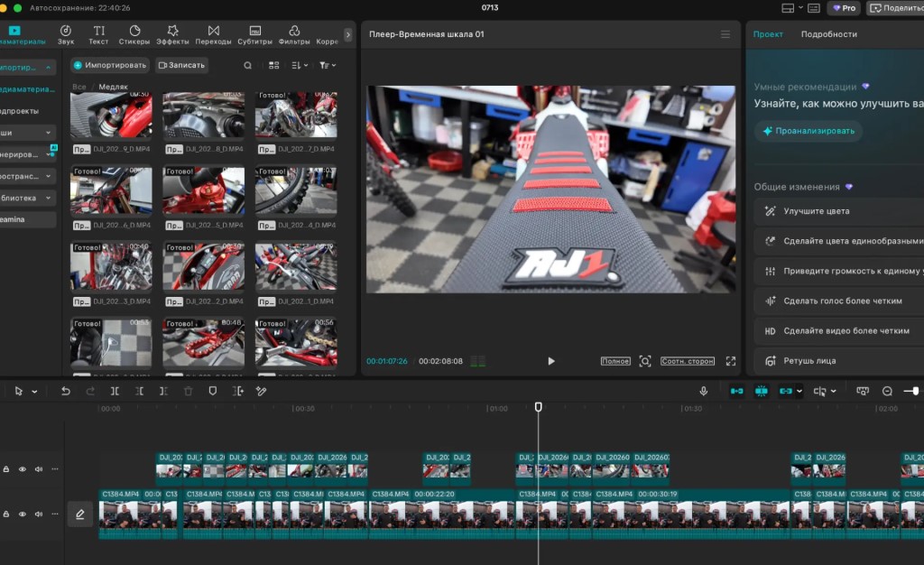Delete left of playhead with trim-left icon
The width and height of the screenshot is (924, 565).
139,391
